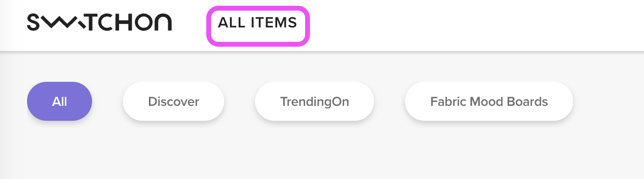
Task: Select the All filter pill
Action: pyautogui.click(x=59, y=102)
